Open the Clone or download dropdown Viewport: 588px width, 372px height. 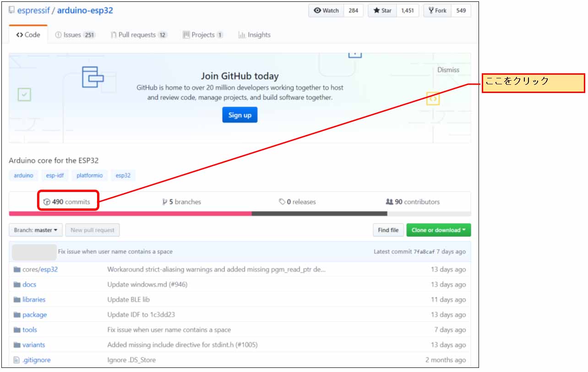[x=438, y=230]
